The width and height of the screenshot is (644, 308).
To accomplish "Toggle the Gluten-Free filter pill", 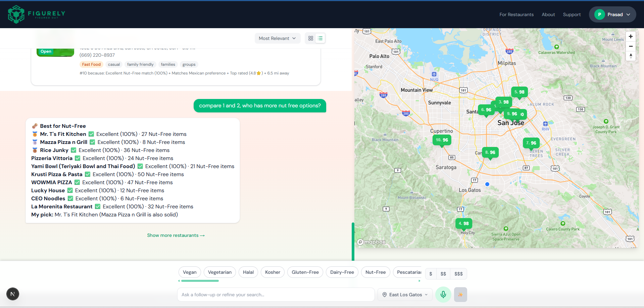I will click(305, 272).
